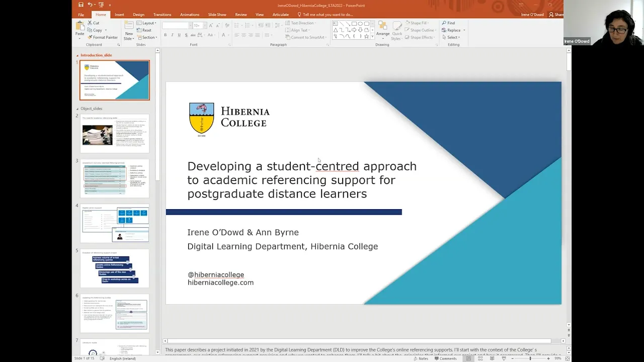
Task: Increase font size with the larger A
Action: [211, 26]
